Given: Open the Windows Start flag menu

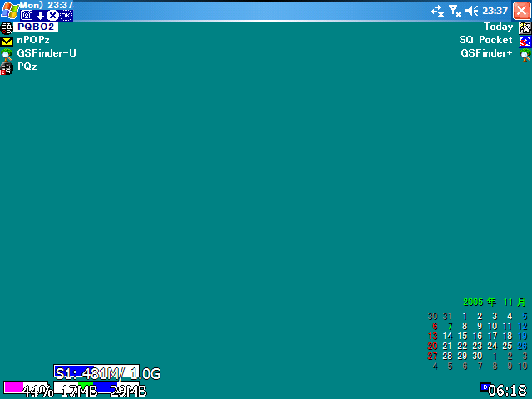Looking at the screenshot, I should click(9, 10).
